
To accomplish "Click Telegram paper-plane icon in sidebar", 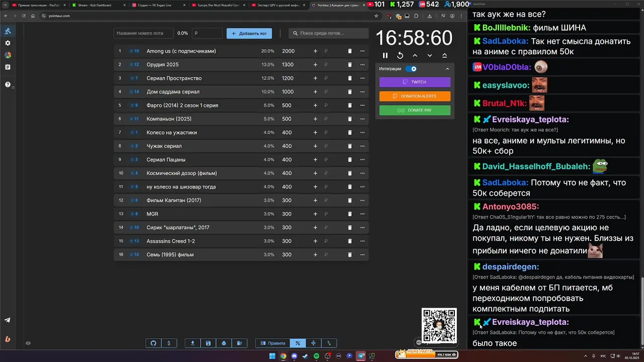I will coord(8,320).
